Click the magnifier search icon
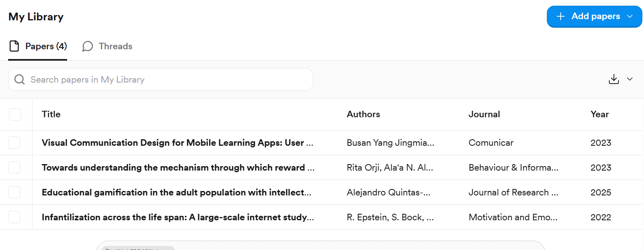Viewport: 644px width, 250px height. tap(20, 79)
